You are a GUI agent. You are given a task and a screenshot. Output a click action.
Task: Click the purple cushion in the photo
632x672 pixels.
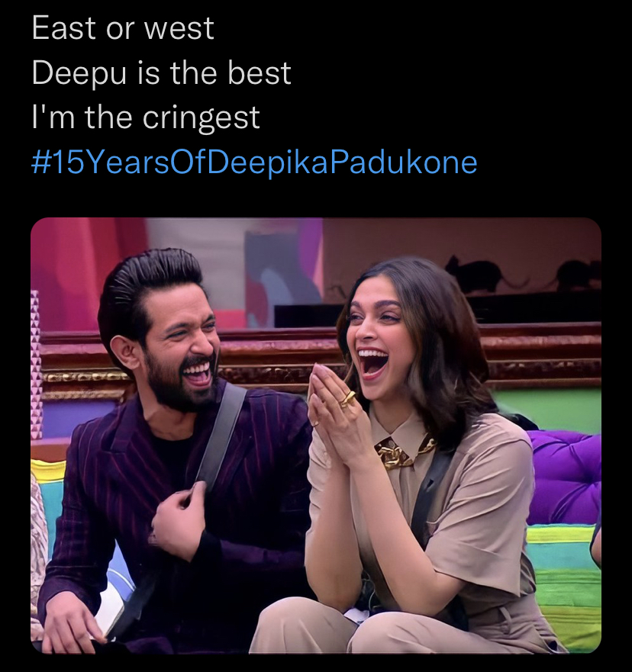coord(564,476)
